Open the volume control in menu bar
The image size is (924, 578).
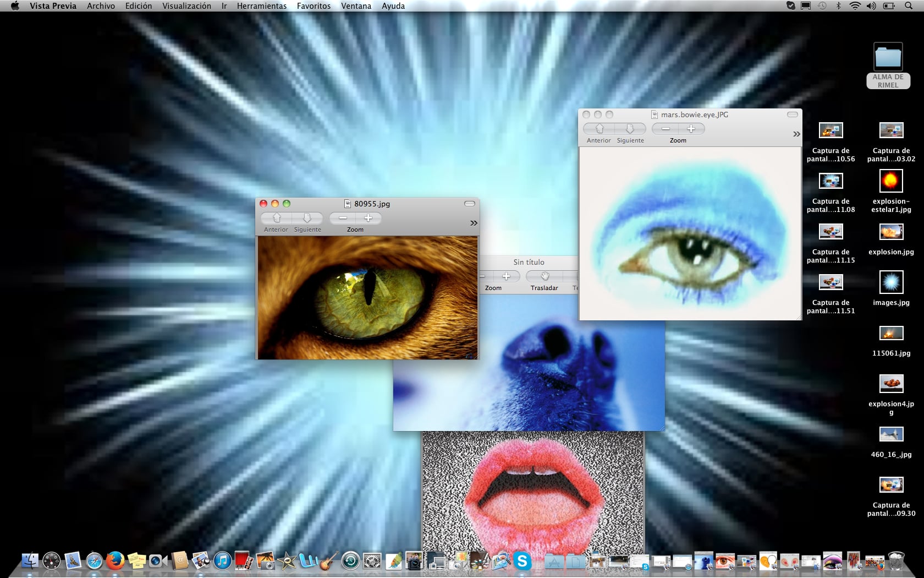[x=871, y=6]
